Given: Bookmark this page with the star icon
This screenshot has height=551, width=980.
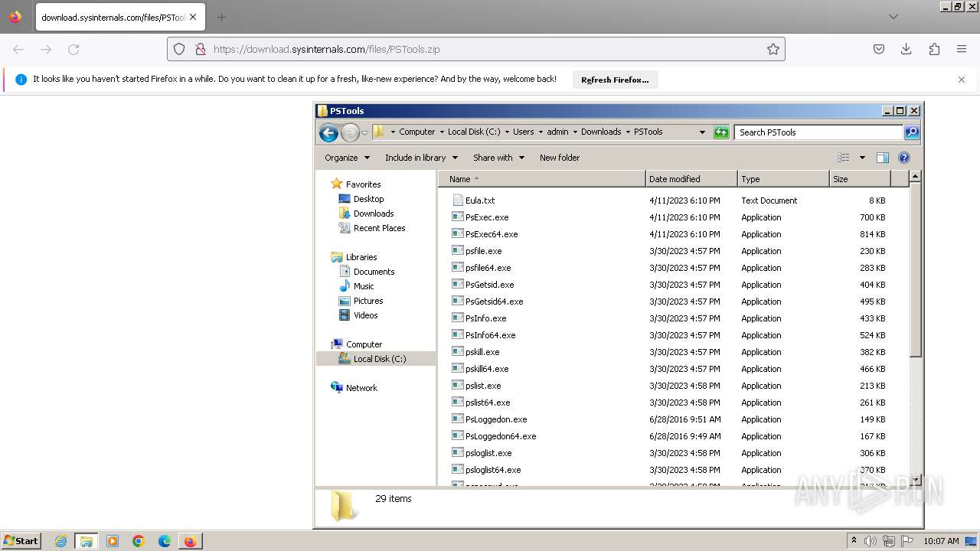Looking at the screenshot, I should click(773, 49).
